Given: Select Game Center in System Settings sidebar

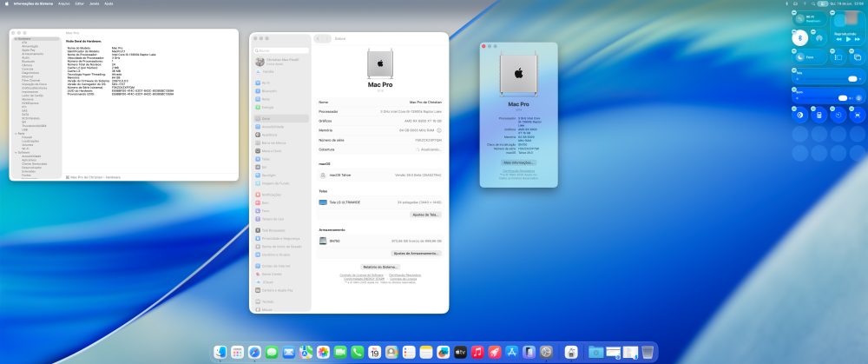Looking at the screenshot, I should click(282, 274).
